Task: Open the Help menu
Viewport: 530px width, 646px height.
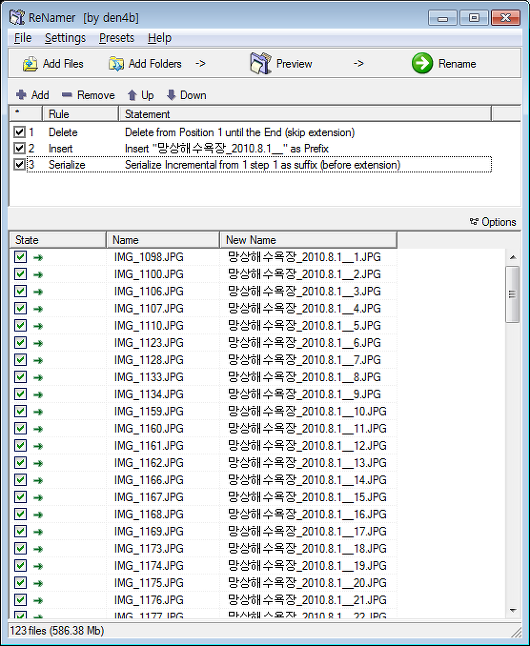Action: 159,38
